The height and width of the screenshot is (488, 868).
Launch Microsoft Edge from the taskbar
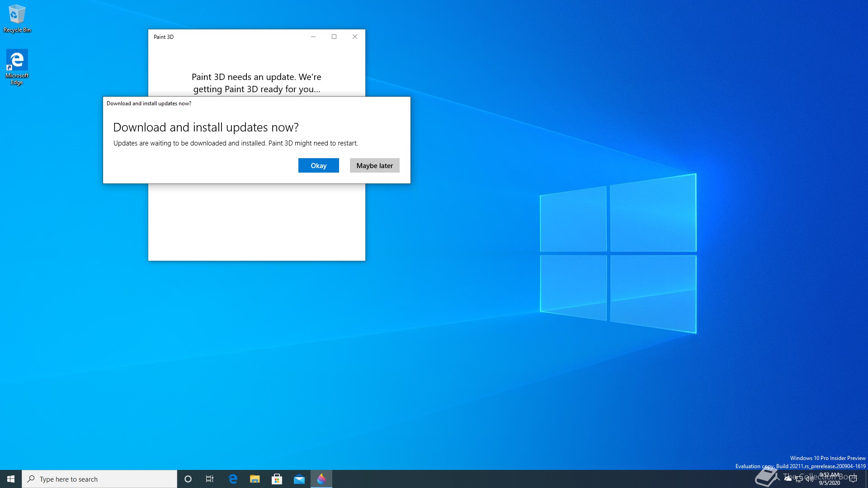[233, 479]
